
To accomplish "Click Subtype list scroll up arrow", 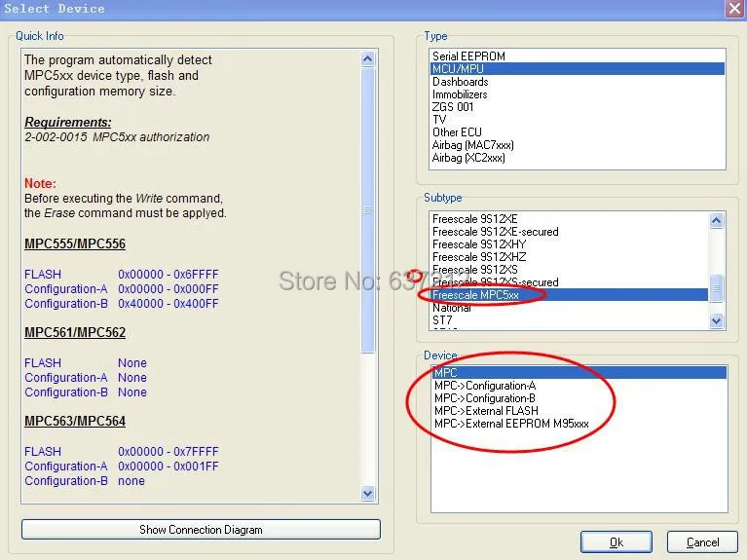I will pyautogui.click(x=716, y=220).
